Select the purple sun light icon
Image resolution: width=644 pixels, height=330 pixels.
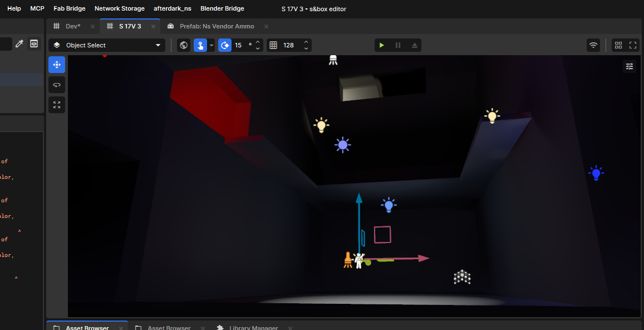[342, 145]
